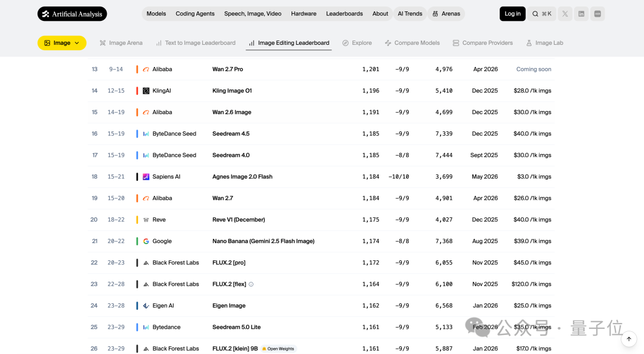
Task: Open the Image Lab tab
Action: pos(544,43)
